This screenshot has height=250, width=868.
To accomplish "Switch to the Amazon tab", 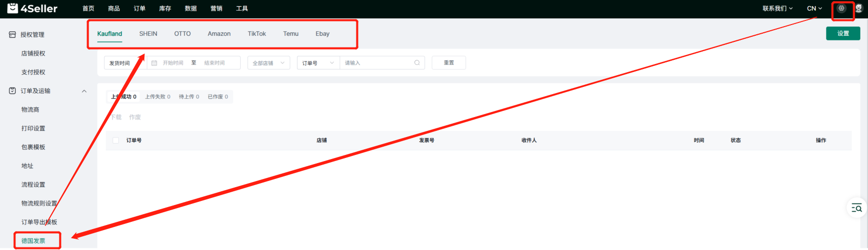I will click(x=219, y=34).
